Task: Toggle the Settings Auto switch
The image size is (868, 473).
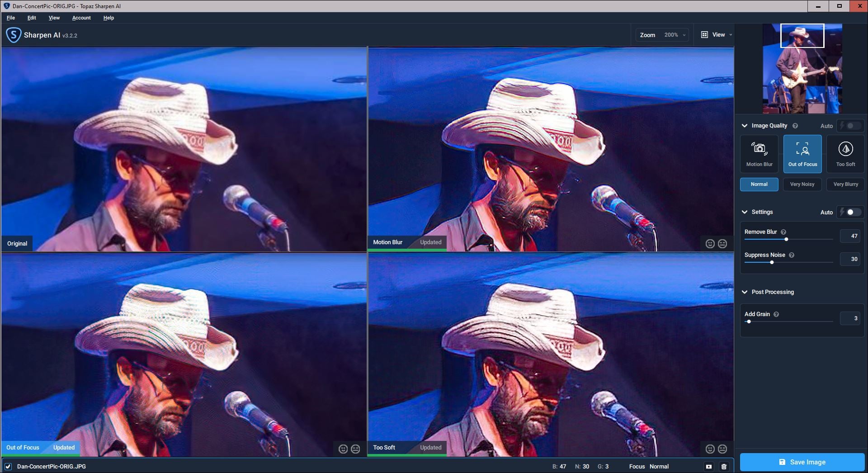Action: coord(851,212)
